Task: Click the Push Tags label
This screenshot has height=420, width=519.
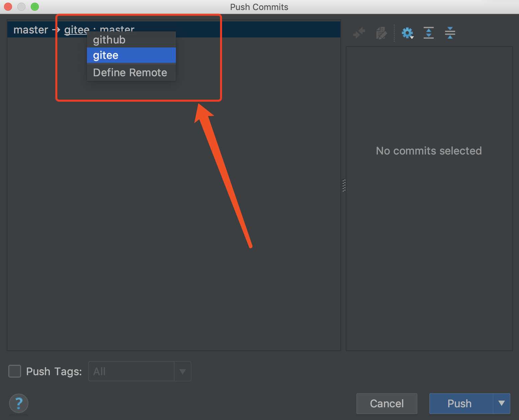Action: (x=54, y=371)
